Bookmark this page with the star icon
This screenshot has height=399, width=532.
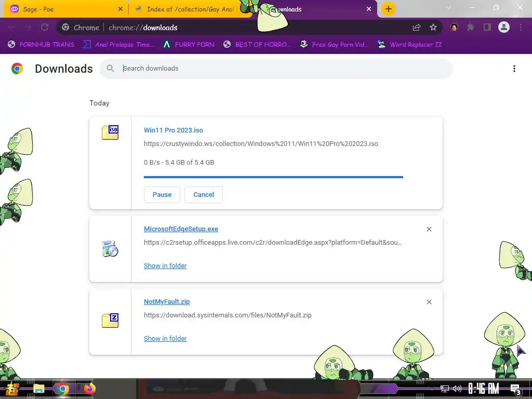(433, 28)
